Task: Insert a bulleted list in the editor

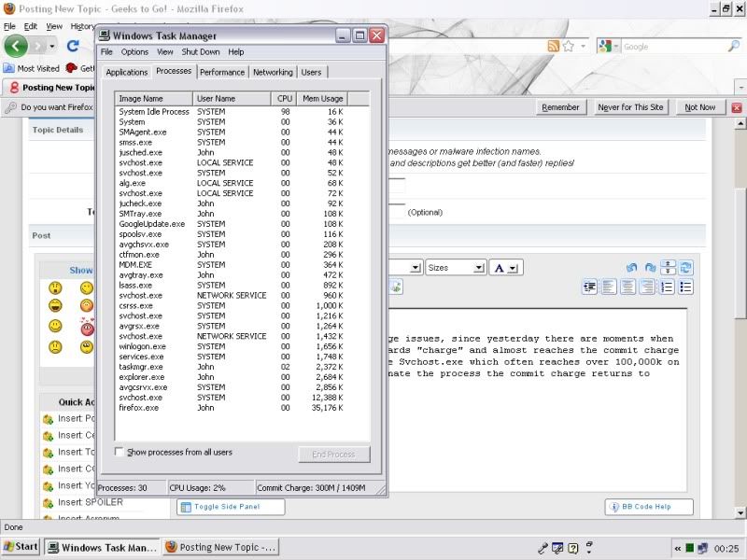Action: [685, 287]
